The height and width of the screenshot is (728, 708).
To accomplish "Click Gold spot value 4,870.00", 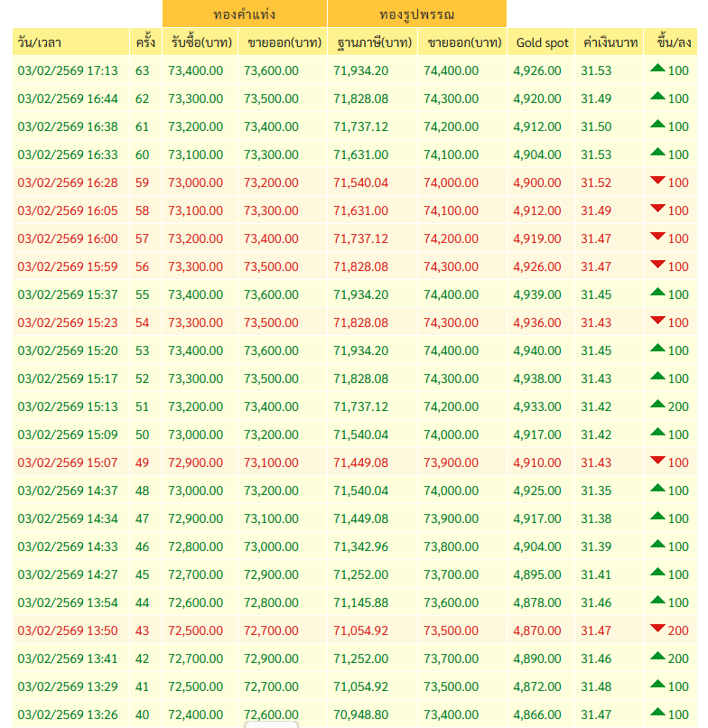I will [537, 630].
